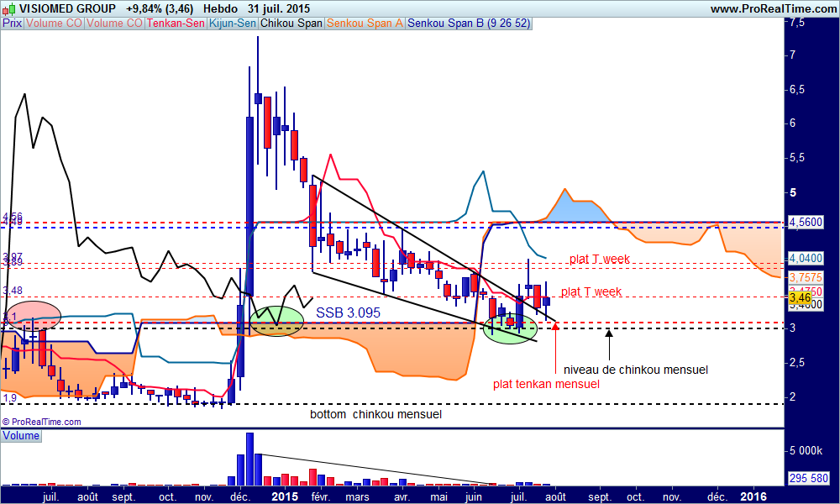Viewport: 840px width, 504px height.
Task: Click the Volume panel label
Action: tap(21, 435)
